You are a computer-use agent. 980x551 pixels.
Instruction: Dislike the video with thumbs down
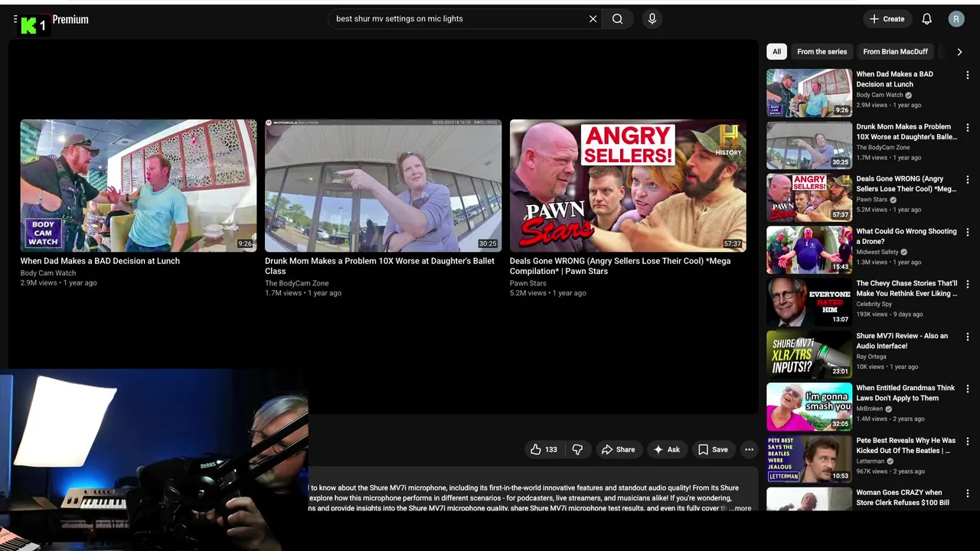pos(578,449)
